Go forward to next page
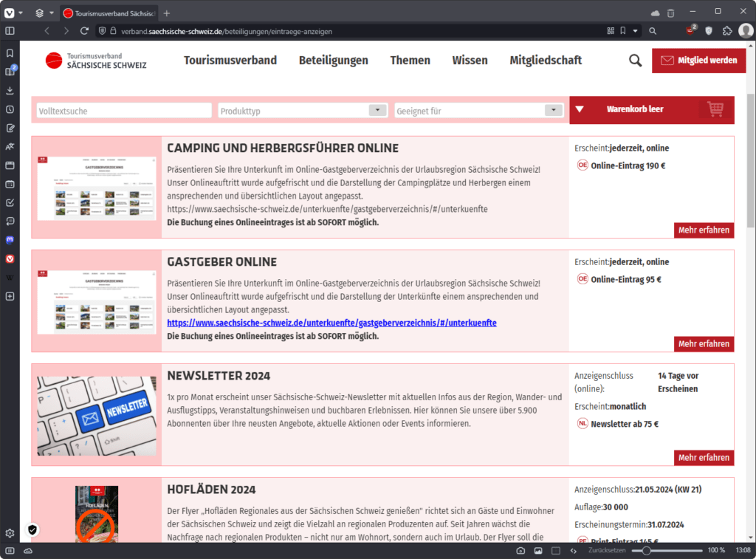The width and height of the screenshot is (756, 559). [66, 31]
